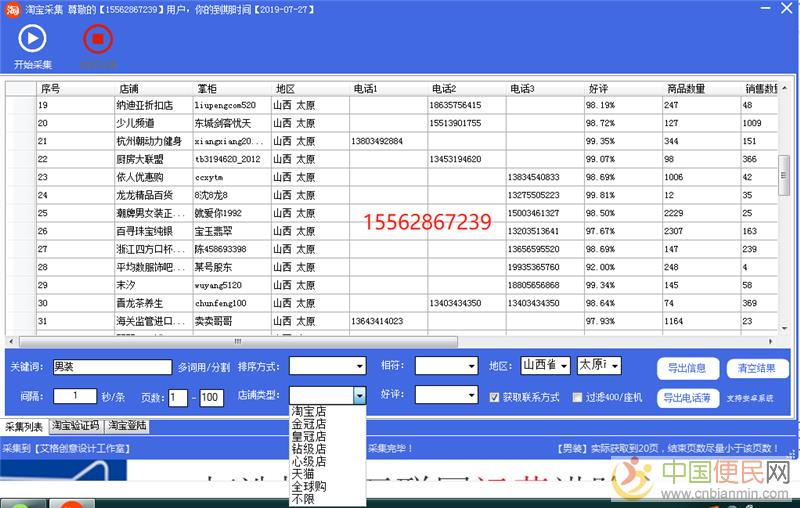
Task: Click the 导出信息 button
Action: [x=687, y=368]
